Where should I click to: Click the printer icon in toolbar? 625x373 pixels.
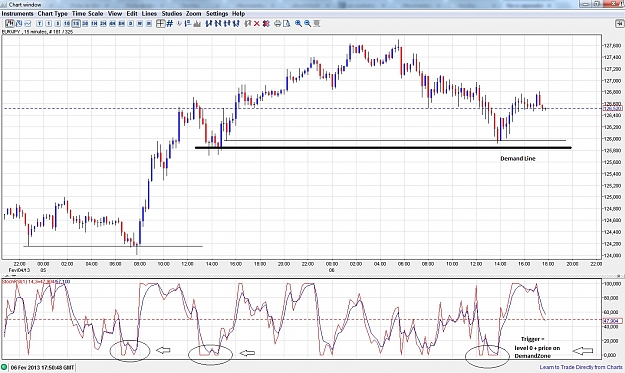coord(277,24)
